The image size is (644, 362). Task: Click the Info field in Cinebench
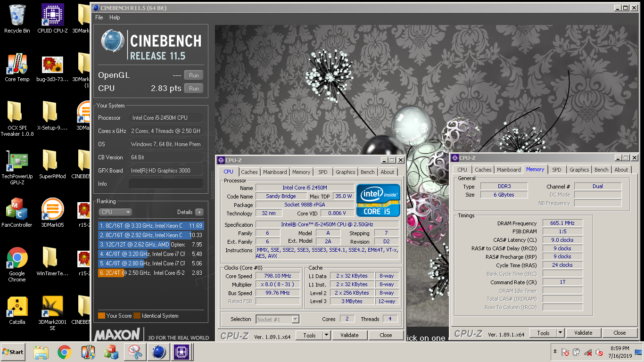(x=166, y=184)
